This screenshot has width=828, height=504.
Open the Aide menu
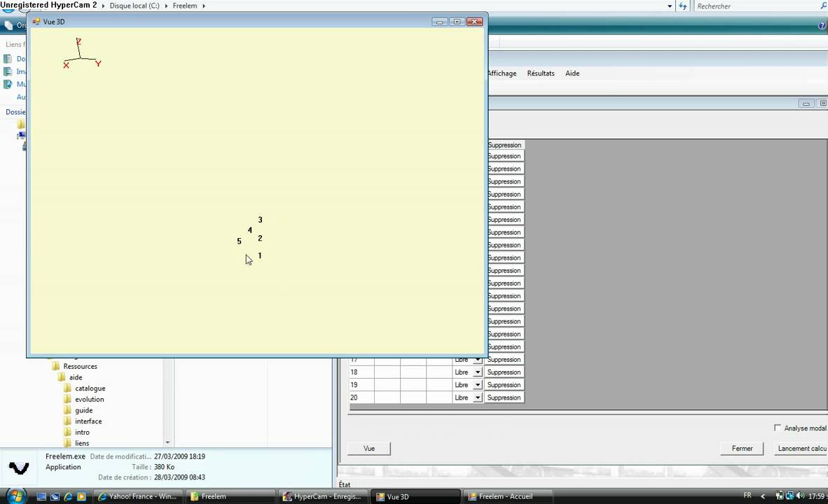pos(572,73)
